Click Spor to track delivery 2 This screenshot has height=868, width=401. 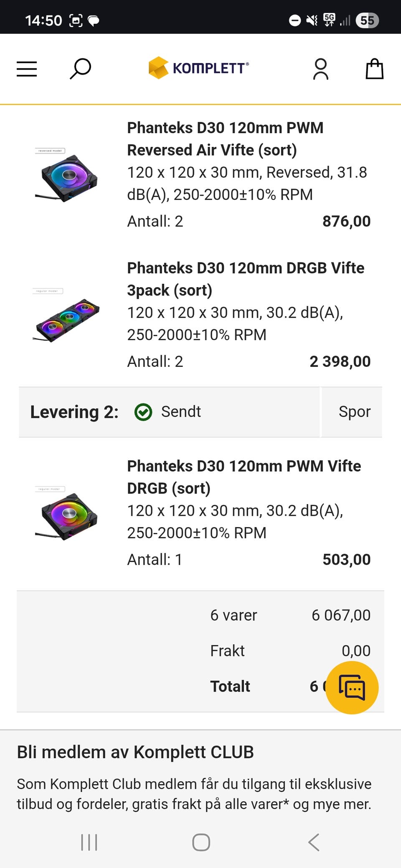[354, 412]
